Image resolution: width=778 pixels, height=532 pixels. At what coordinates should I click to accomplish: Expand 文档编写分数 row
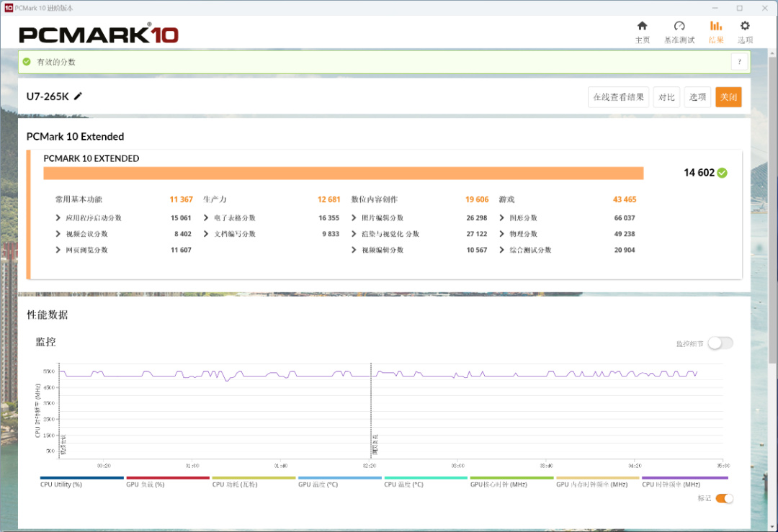pos(207,233)
